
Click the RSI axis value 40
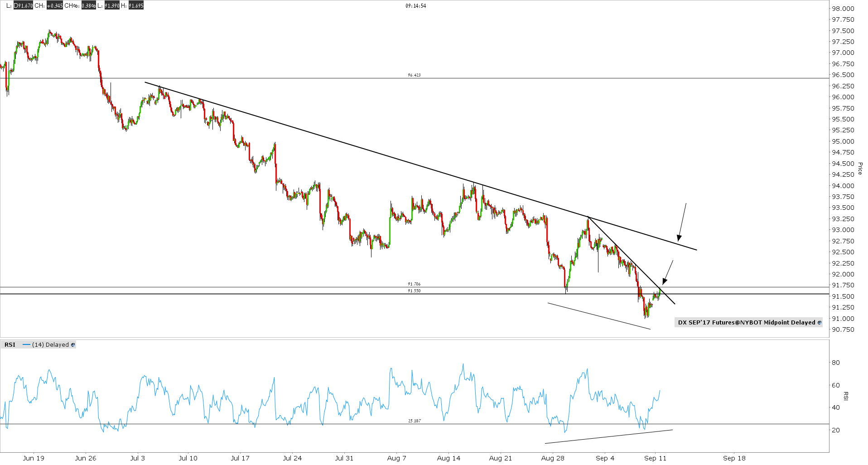pos(836,407)
